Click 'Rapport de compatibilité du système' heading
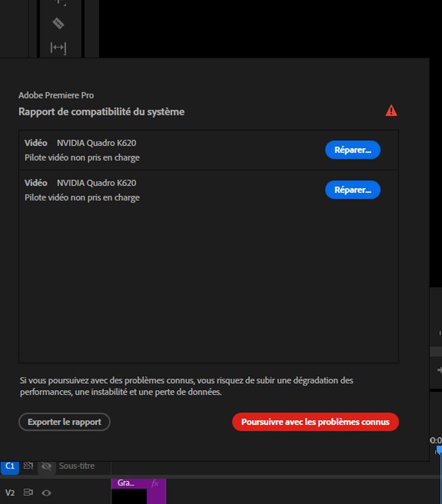 [101, 111]
